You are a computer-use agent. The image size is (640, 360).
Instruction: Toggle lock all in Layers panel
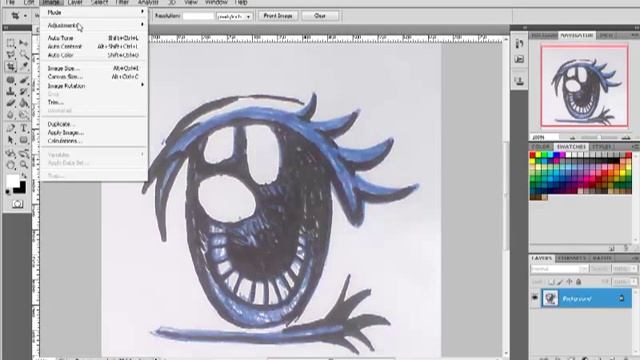(578, 282)
